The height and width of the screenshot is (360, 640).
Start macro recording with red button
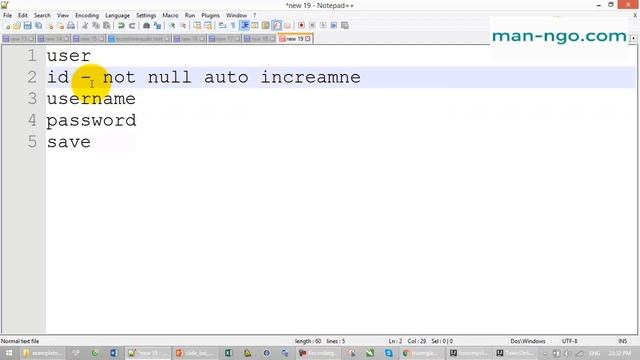(x=301, y=26)
